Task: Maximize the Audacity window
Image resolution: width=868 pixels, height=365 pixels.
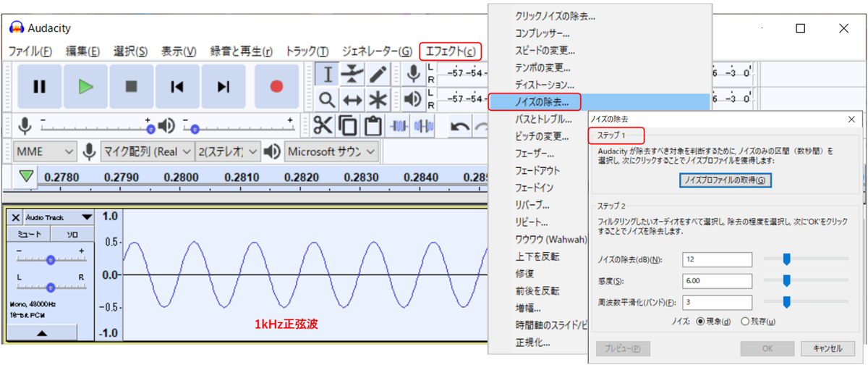Action: 800,28
